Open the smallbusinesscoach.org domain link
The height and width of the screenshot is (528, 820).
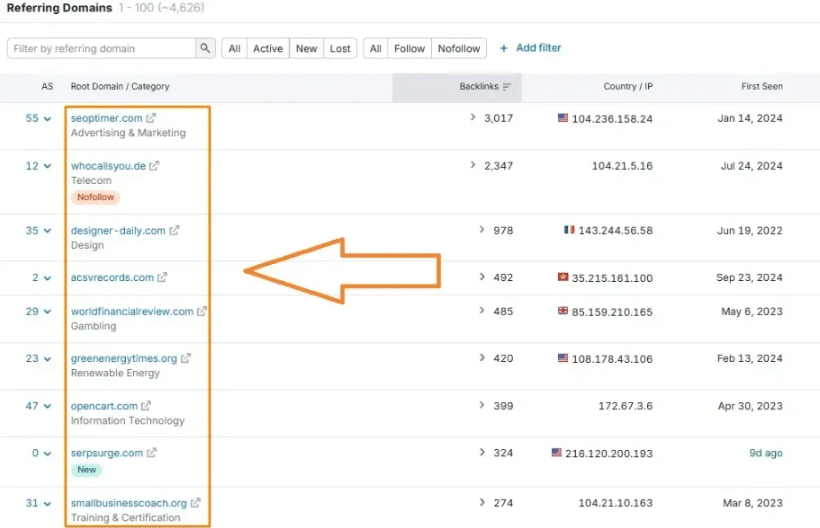(x=128, y=503)
